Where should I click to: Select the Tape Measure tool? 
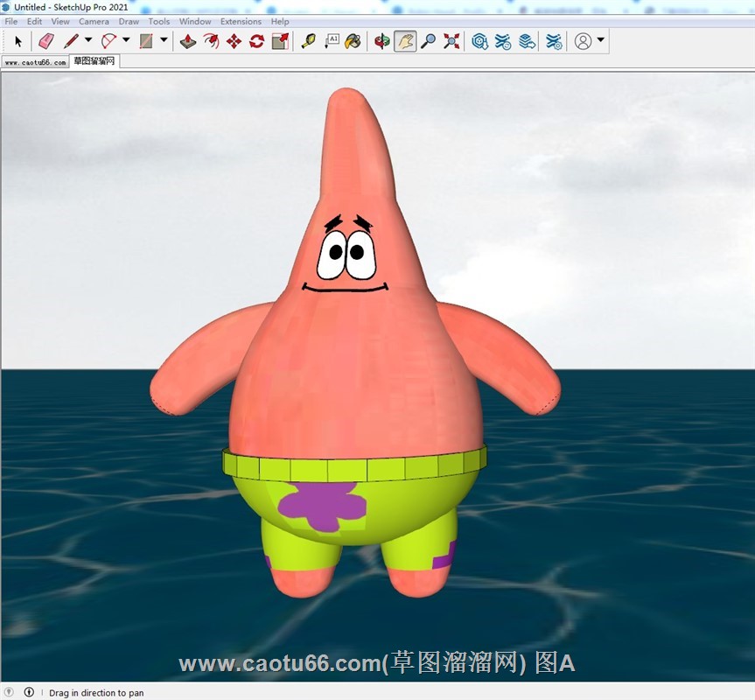pos(308,41)
